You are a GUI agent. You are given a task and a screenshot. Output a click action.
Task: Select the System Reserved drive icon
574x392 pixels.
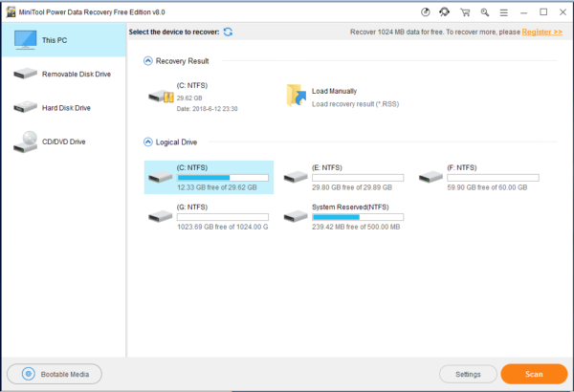point(296,216)
